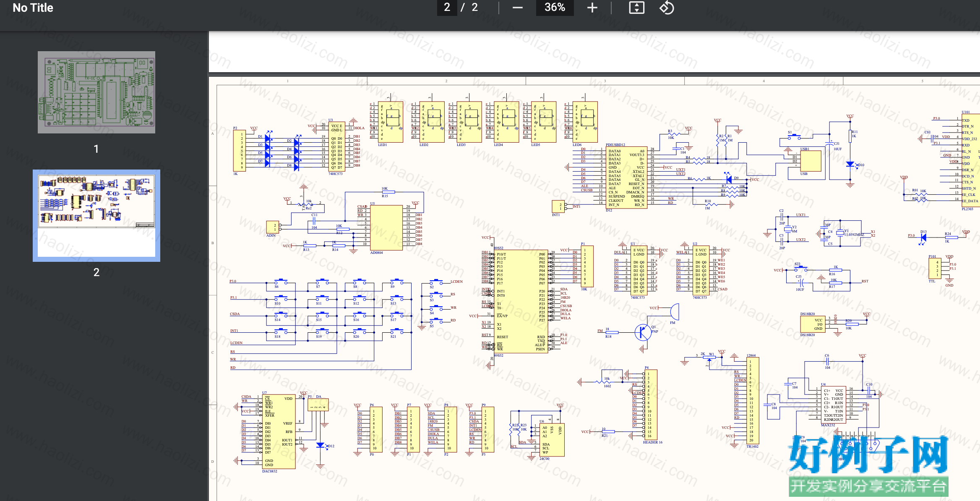Click the AD0804 converter component

(x=386, y=227)
